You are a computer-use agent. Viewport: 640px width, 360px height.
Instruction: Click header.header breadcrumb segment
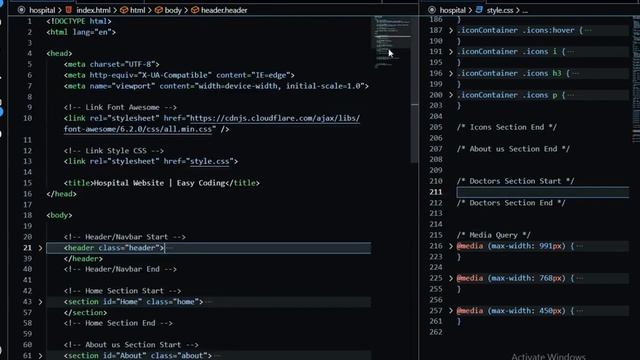[x=224, y=10]
